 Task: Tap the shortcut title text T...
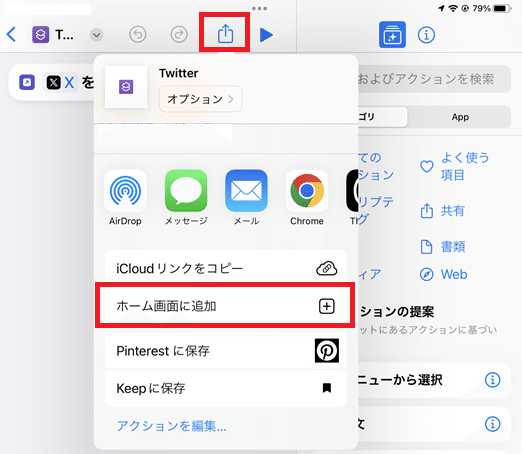64,35
